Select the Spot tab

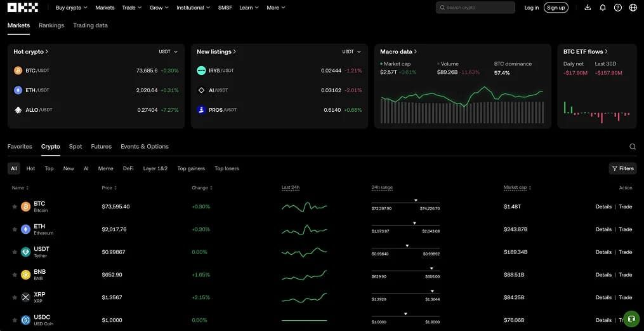76,146
